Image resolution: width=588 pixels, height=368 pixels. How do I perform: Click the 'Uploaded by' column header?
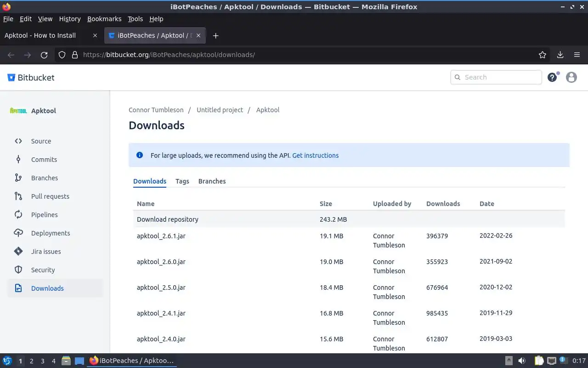(x=392, y=204)
